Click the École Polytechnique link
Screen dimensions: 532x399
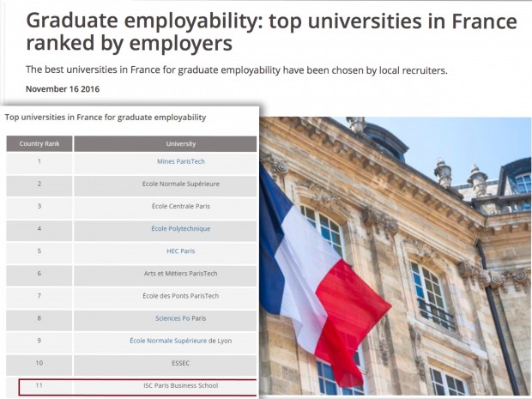point(180,228)
